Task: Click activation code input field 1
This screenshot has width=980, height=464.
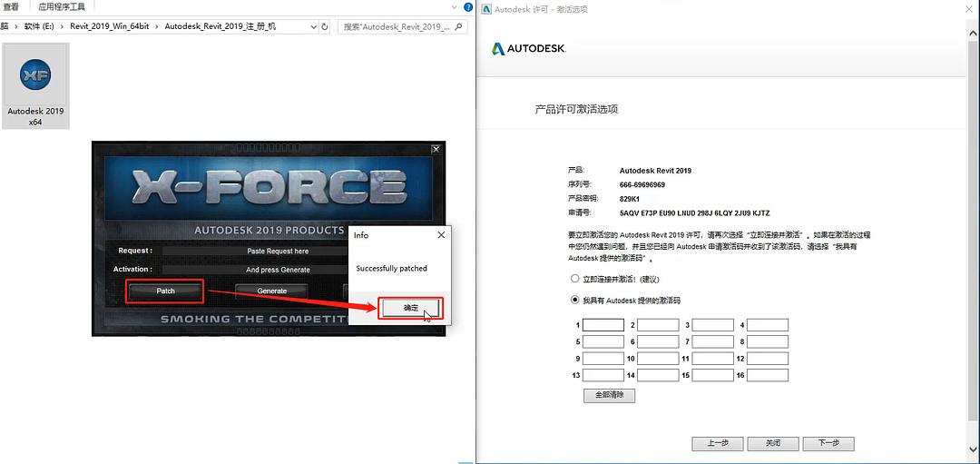Action: click(x=603, y=325)
